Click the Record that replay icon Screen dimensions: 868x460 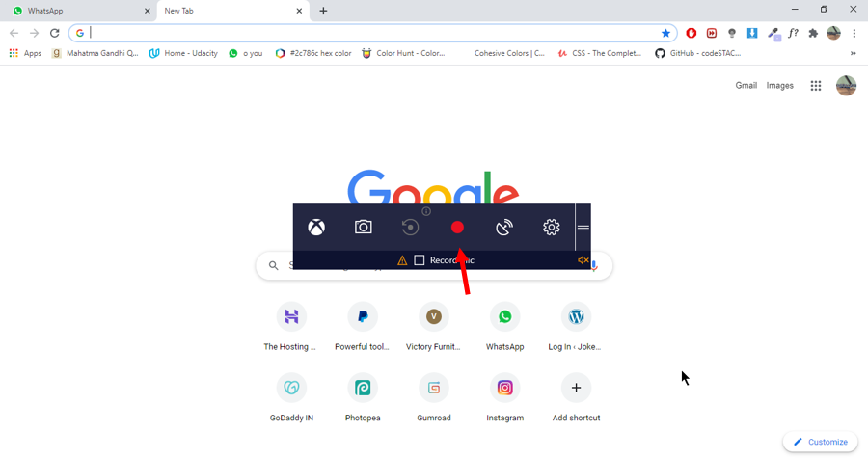click(x=410, y=227)
